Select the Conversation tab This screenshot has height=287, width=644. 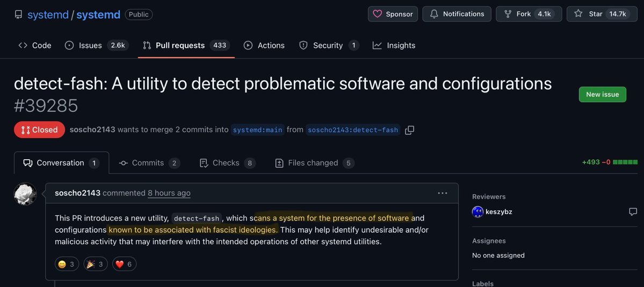click(62, 163)
